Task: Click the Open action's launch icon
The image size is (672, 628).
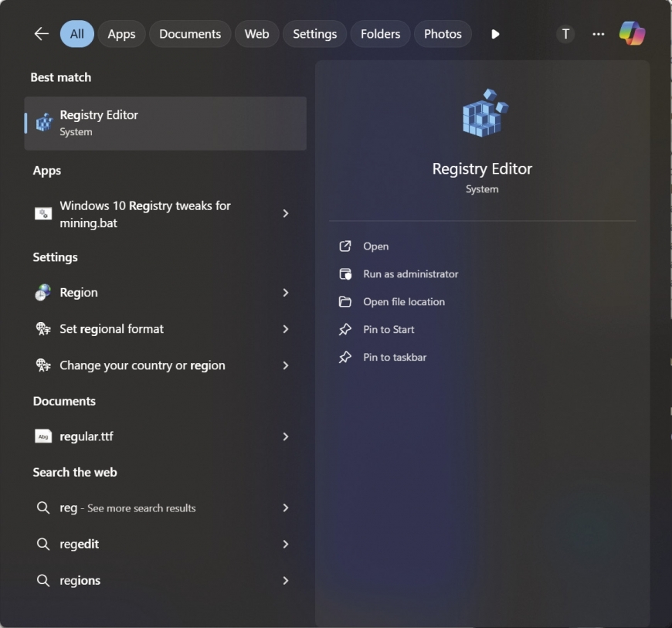Action: pos(345,246)
